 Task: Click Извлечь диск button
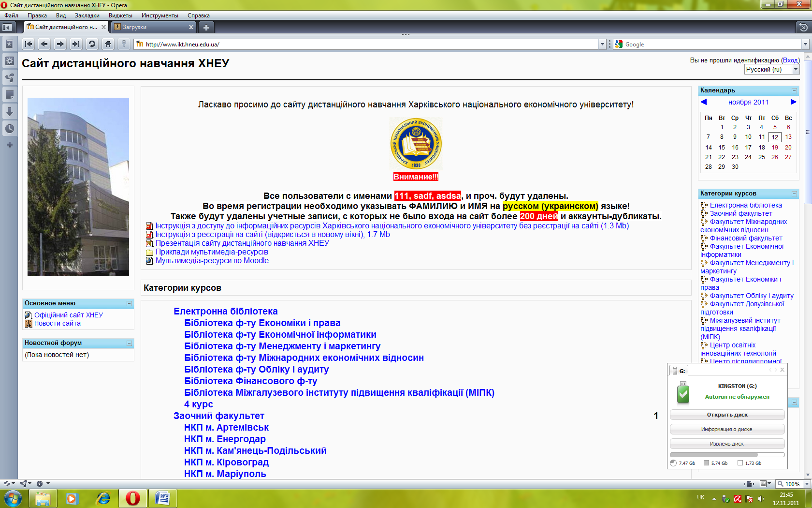(x=727, y=444)
